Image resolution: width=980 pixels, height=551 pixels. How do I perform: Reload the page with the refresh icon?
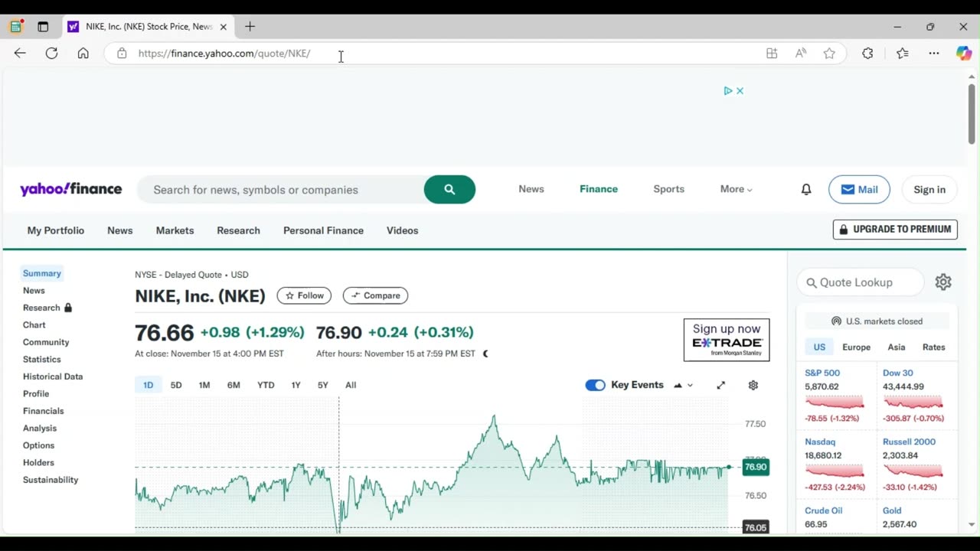pos(51,54)
